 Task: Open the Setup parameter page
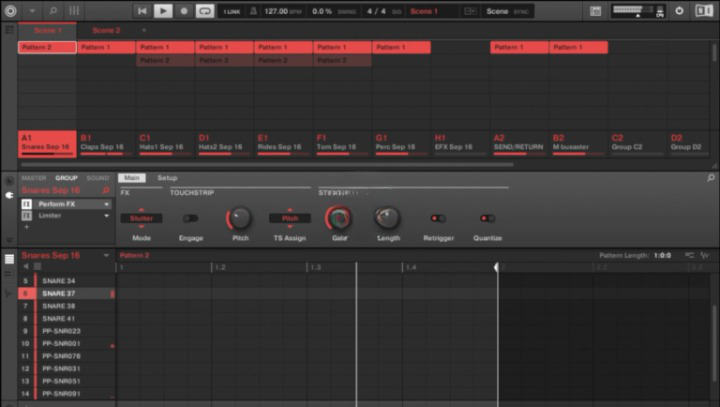coord(167,178)
